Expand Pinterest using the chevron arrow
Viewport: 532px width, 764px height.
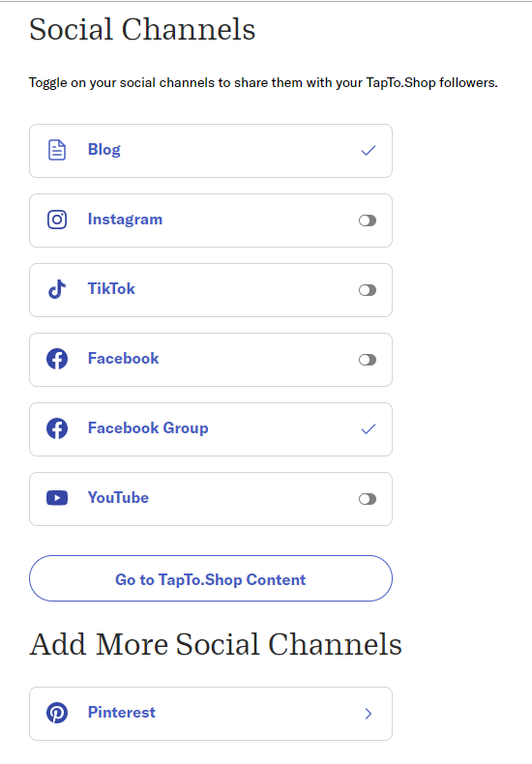[x=369, y=714]
